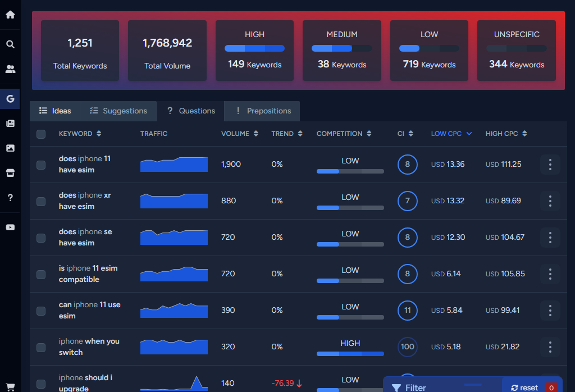Check the 'iphone when you switch' row
The height and width of the screenshot is (392, 575).
(x=41, y=347)
